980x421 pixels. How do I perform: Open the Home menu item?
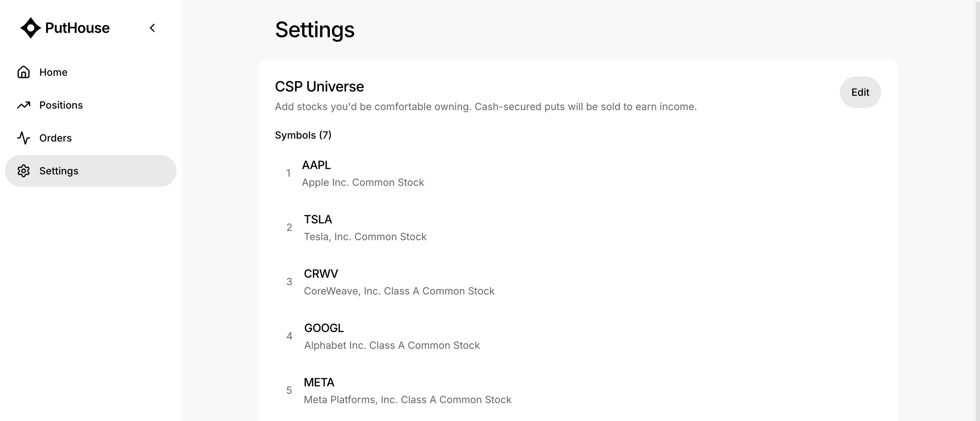coord(90,72)
